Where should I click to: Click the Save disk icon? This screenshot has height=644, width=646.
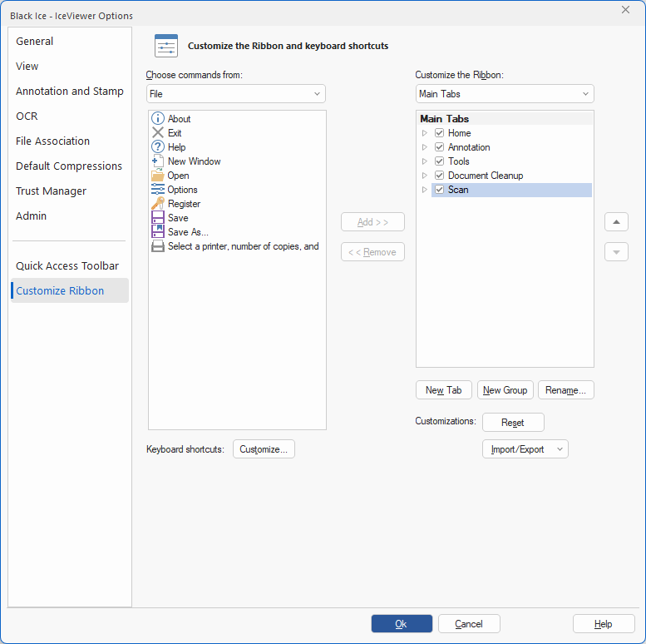[158, 218]
